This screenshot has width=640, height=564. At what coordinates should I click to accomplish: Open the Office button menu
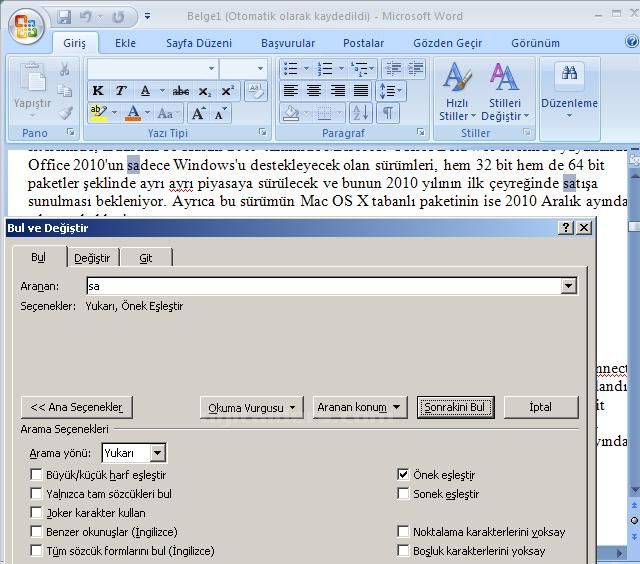(x=26, y=26)
